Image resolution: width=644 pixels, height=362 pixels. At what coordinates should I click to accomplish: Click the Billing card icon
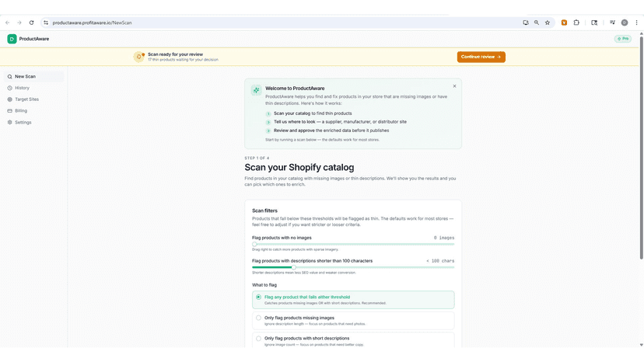coord(10,111)
